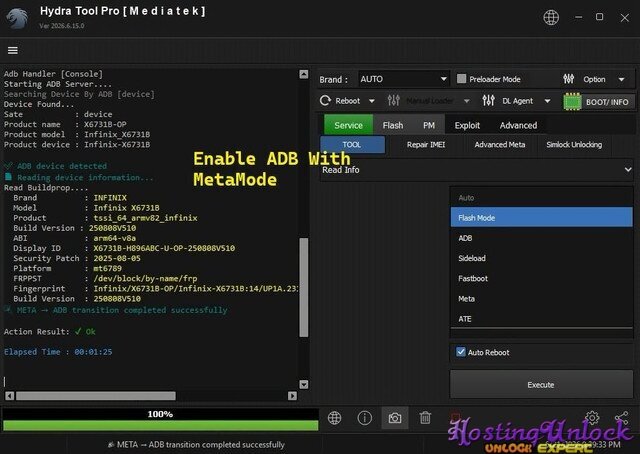Click the Execute button
Image resolution: width=640 pixels, height=454 pixels.
541,385
